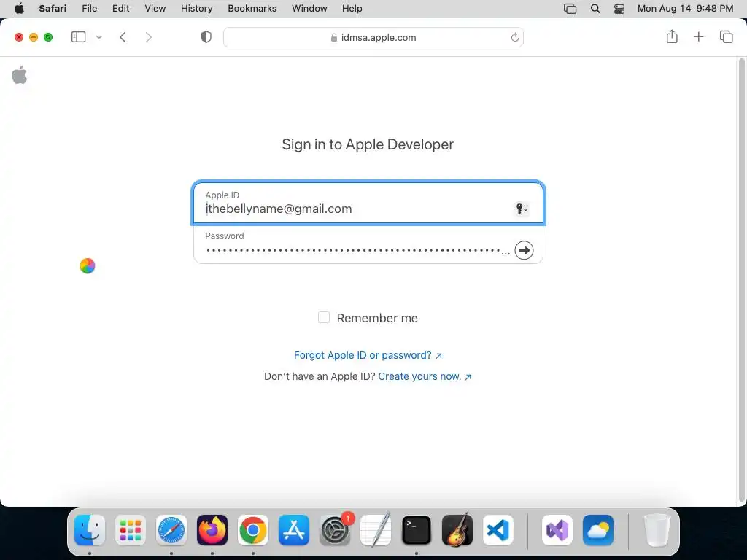Close the Safari window
Screen dimensions: 747x560
(19, 37)
